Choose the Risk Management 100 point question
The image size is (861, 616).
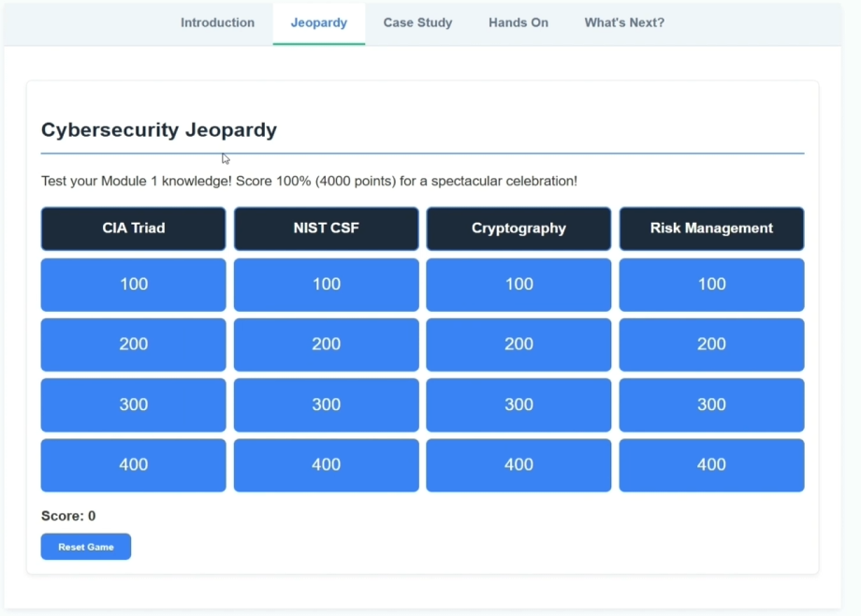click(x=711, y=285)
